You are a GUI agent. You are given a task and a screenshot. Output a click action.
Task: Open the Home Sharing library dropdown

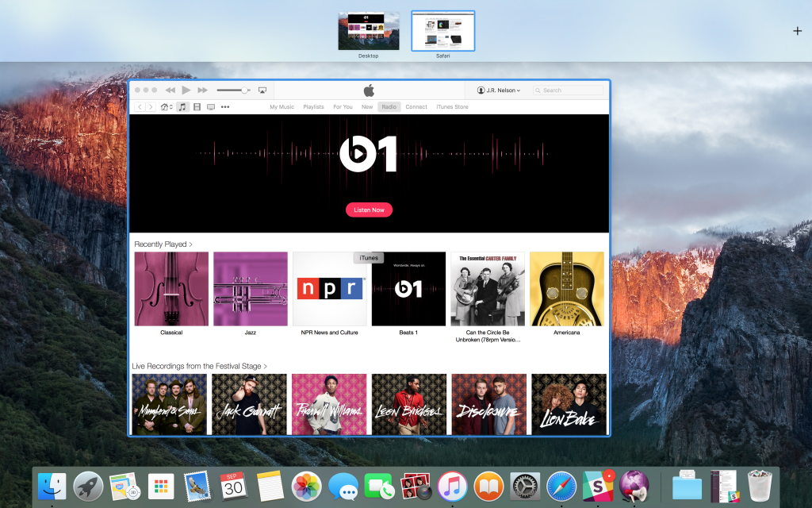(167, 107)
